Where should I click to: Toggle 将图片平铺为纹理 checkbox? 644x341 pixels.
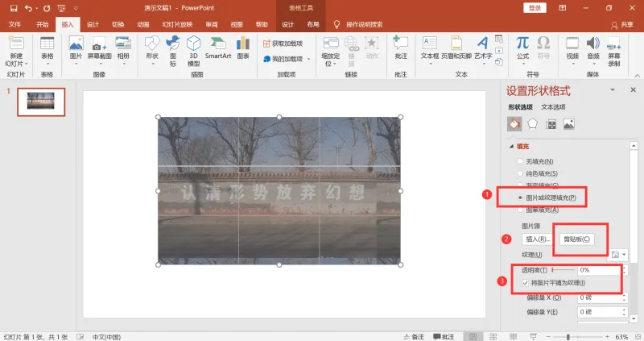(525, 283)
